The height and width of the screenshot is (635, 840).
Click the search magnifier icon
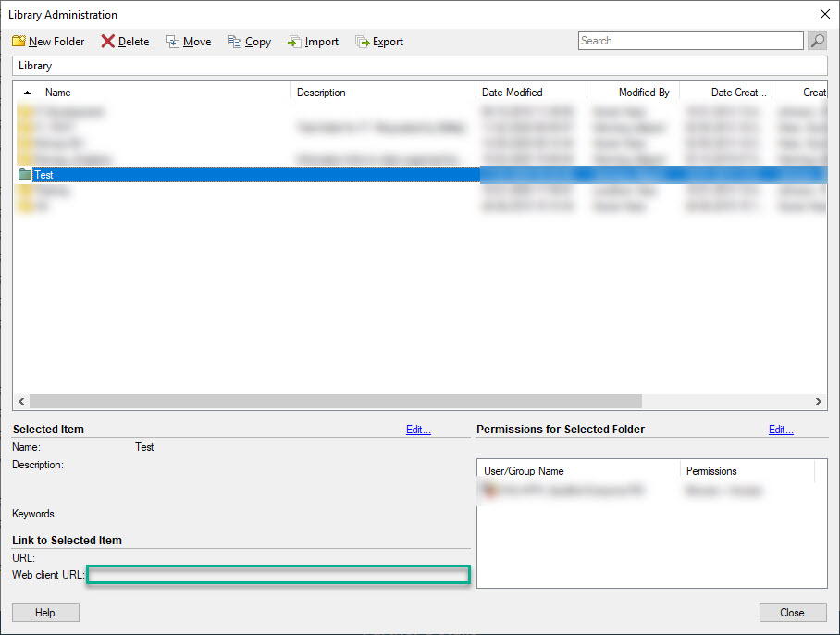point(817,41)
